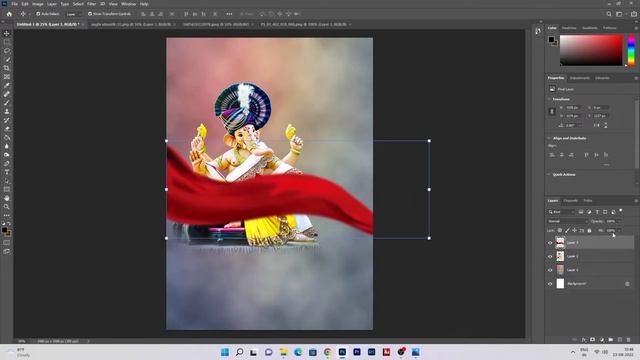
Task: Switch to the Gradients tab
Action: [x=589, y=28]
